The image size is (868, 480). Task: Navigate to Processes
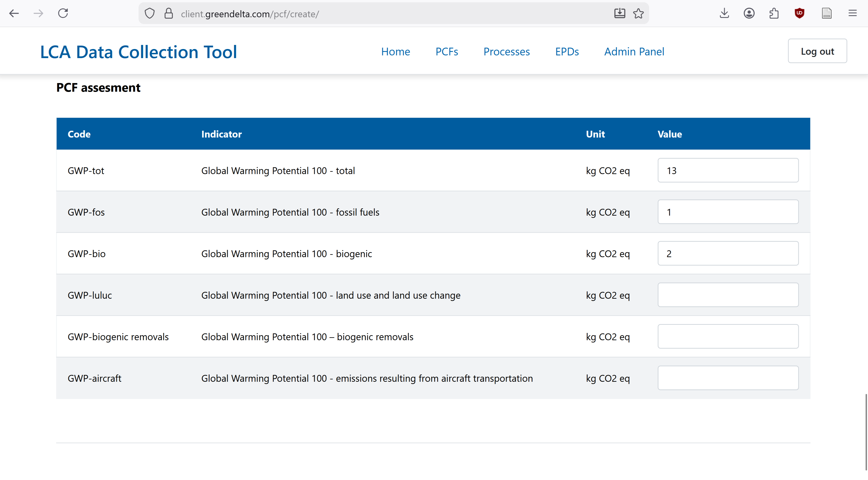pyautogui.click(x=507, y=52)
